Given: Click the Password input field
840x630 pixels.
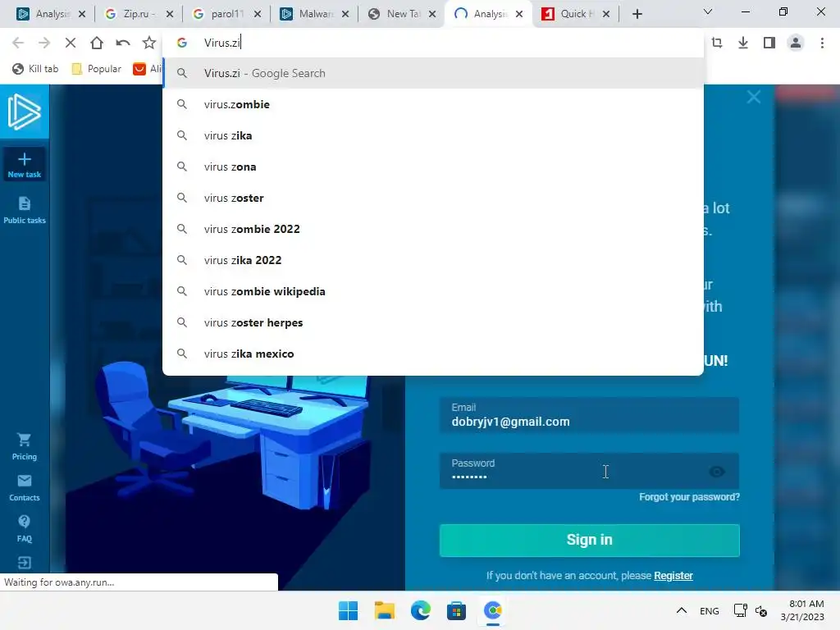Looking at the screenshot, I should [x=589, y=471].
